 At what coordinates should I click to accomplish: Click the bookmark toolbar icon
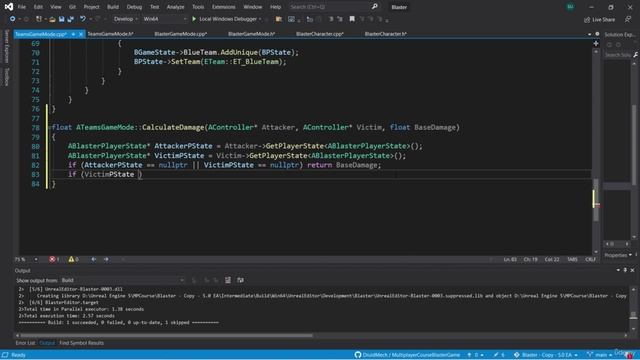(352, 19)
